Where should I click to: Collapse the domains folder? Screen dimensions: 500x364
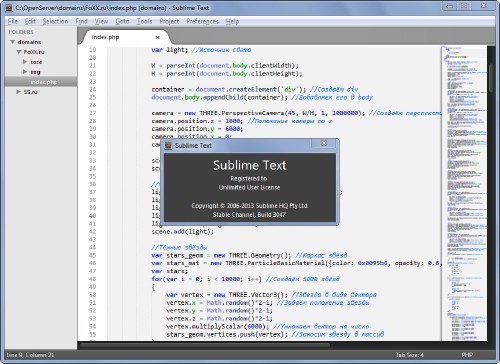pos(13,42)
